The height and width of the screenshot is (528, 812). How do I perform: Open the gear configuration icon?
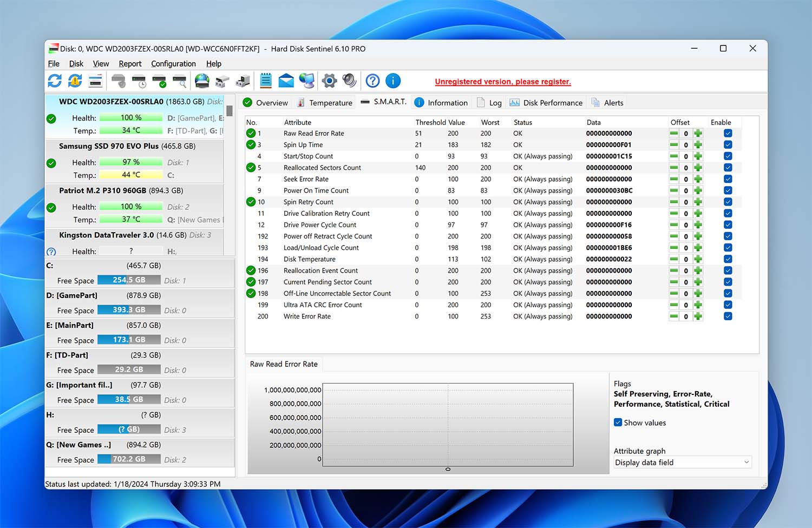[x=329, y=81]
